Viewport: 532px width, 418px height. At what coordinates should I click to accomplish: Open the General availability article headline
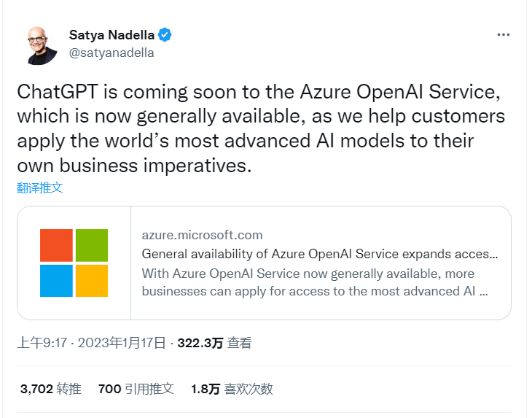(x=319, y=254)
